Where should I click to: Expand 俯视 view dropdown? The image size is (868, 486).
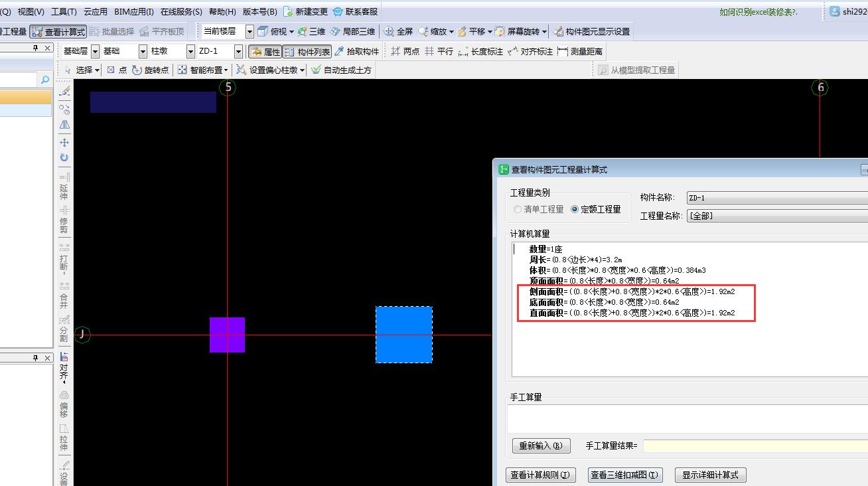coord(291,32)
